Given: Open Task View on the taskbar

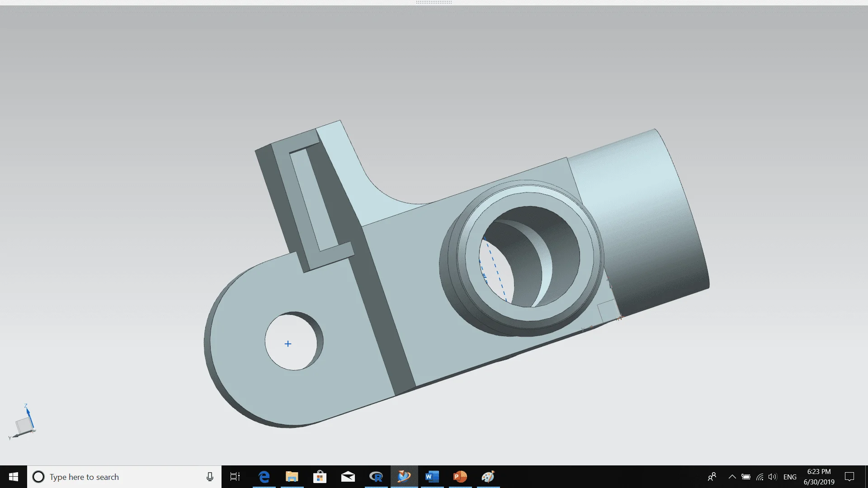Looking at the screenshot, I should 235,477.
